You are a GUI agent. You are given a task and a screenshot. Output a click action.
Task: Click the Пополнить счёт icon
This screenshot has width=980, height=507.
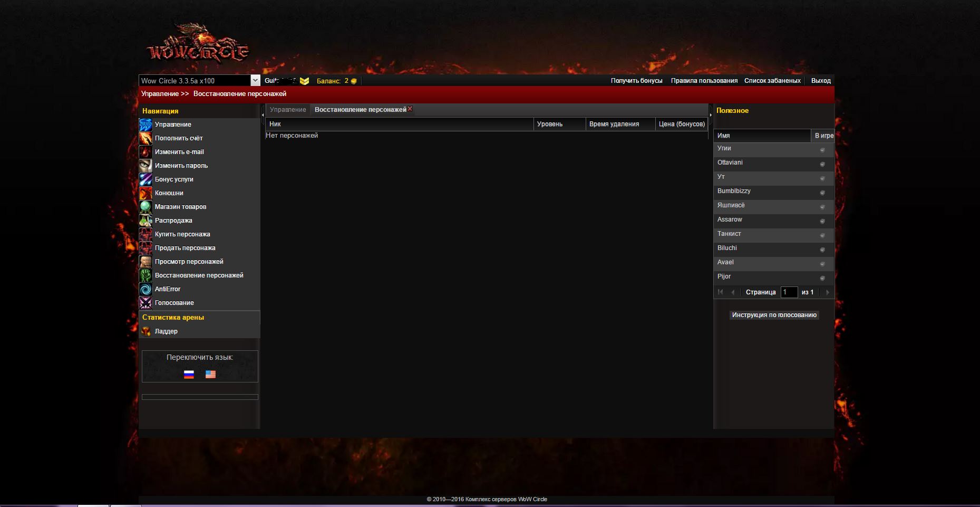coord(145,138)
